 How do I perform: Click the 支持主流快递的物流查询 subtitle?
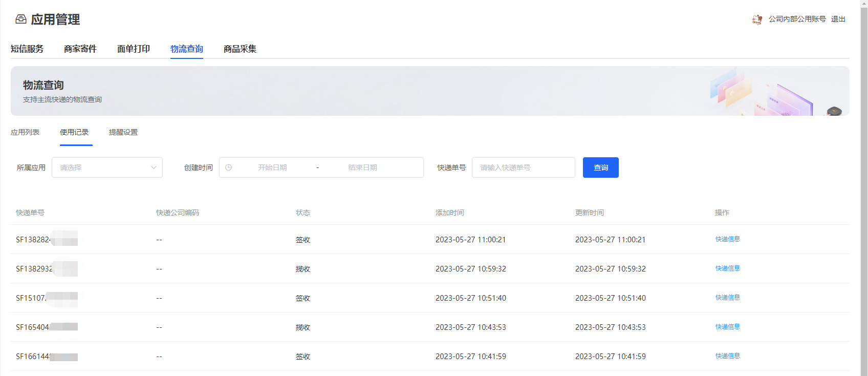click(x=62, y=99)
